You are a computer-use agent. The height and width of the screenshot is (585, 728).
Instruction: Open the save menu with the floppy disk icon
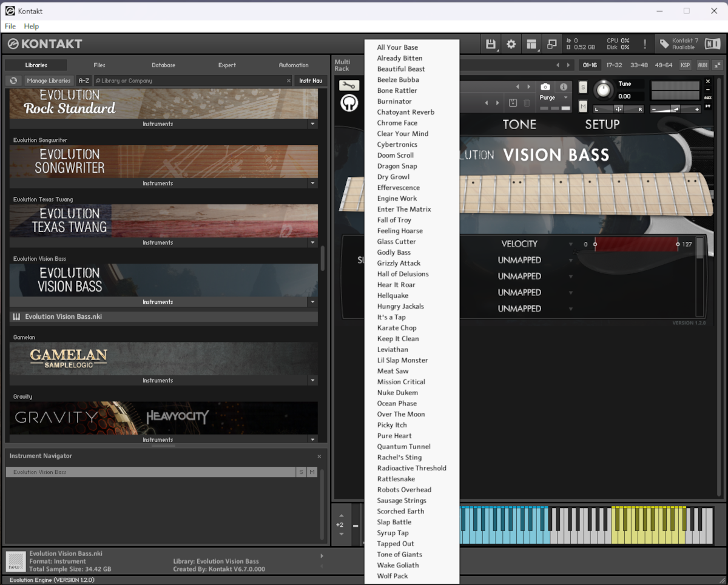coord(491,44)
